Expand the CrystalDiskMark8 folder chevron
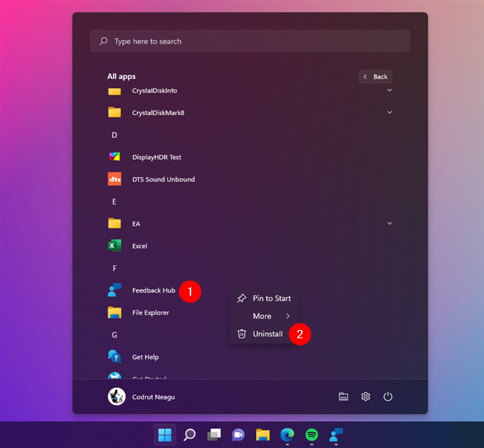 click(x=390, y=112)
